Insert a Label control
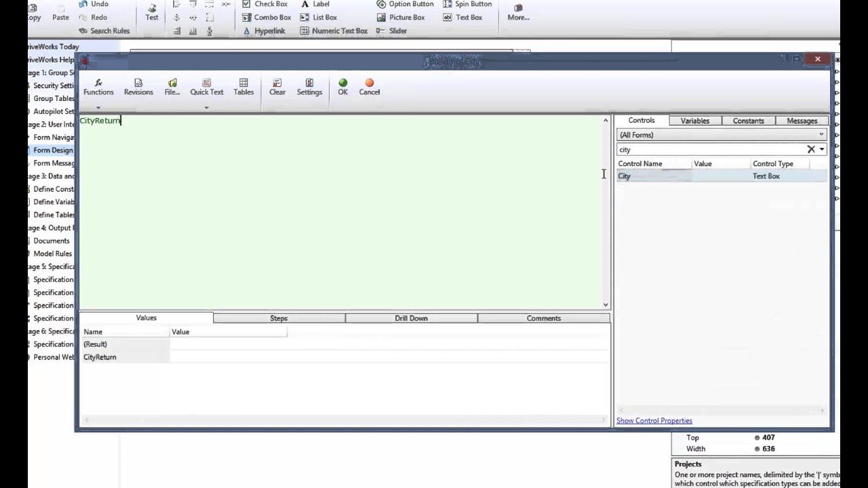 [315, 4]
